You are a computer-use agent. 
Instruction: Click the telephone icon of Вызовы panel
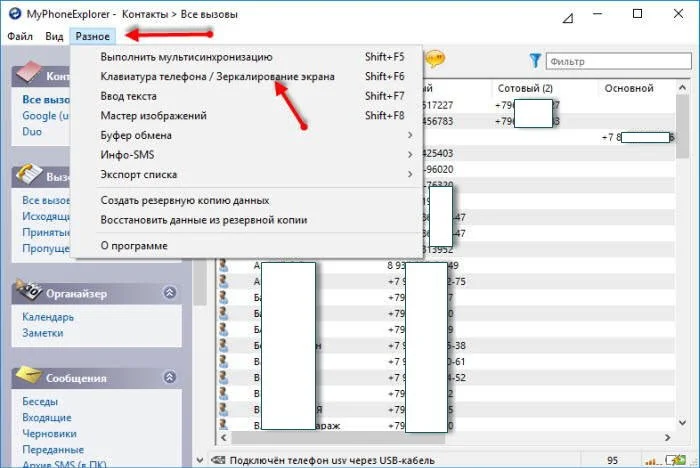click(x=29, y=174)
